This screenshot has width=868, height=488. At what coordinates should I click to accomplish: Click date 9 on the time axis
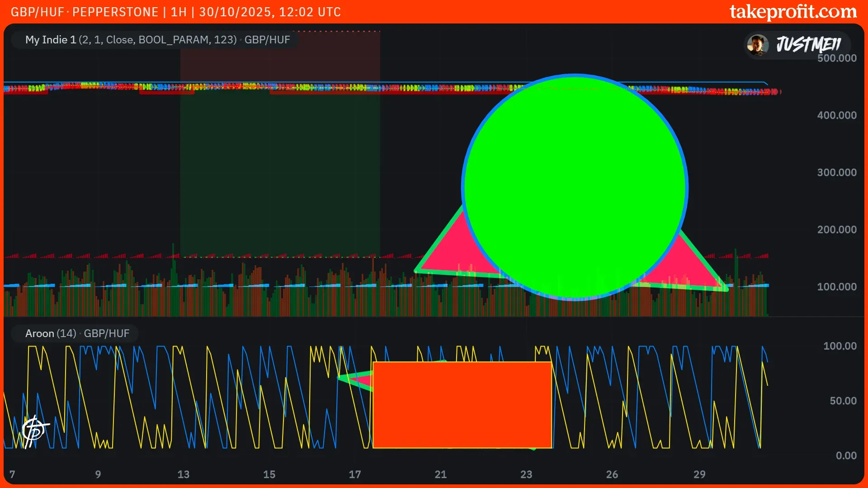98,474
